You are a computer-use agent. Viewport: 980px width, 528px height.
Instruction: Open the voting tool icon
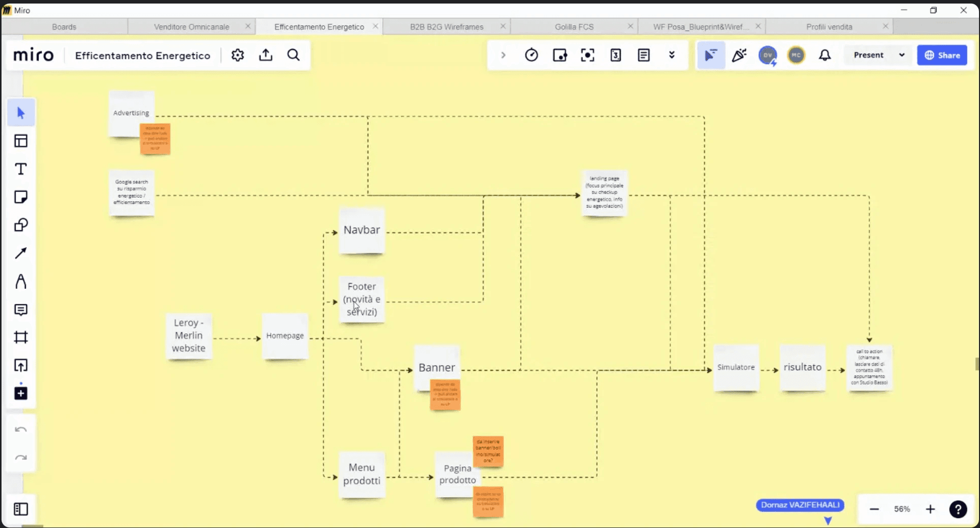coord(560,55)
